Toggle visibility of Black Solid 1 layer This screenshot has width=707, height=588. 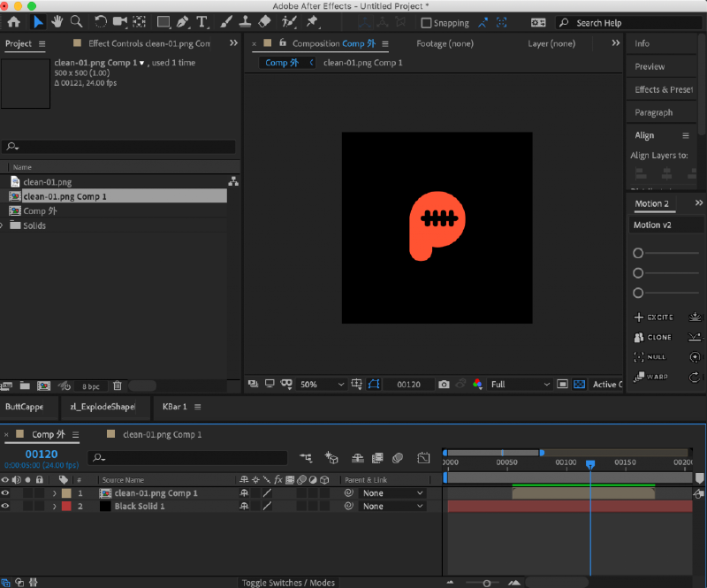[x=6, y=507]
